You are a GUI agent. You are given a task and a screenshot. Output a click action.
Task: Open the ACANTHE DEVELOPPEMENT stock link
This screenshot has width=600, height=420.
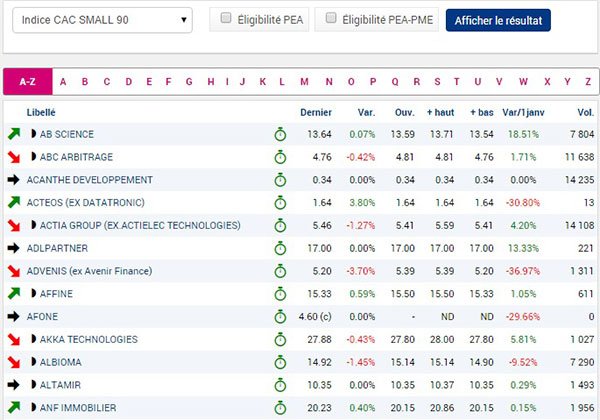90,180
